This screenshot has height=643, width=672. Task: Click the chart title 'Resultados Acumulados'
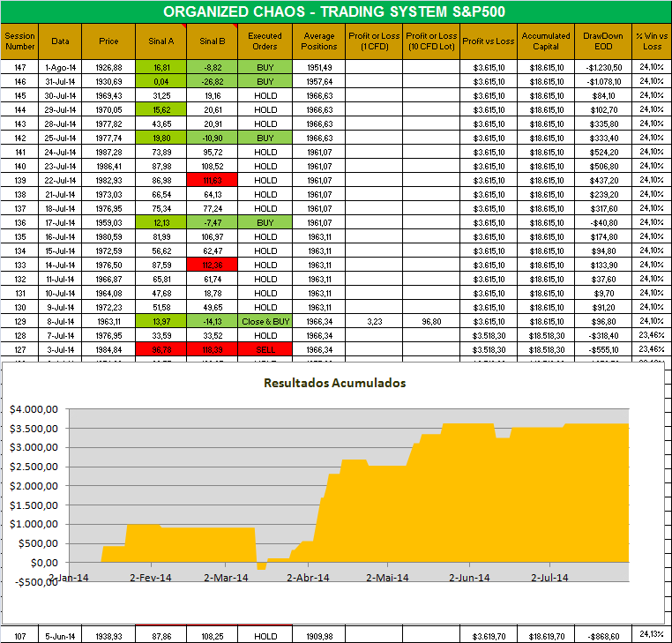335,383
